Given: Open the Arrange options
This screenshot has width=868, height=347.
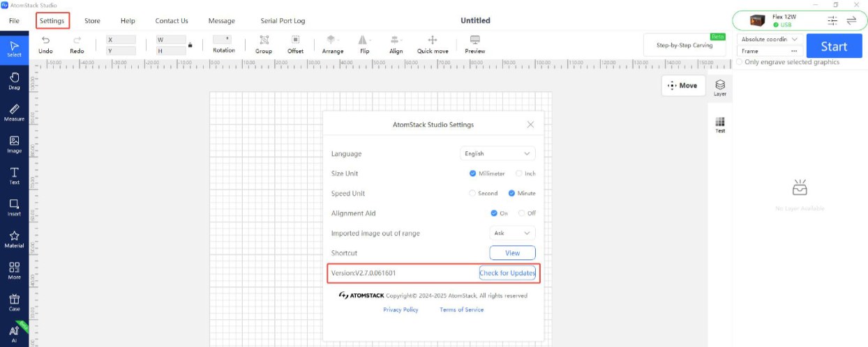Looking at the screenshot, I should [333, 45].
